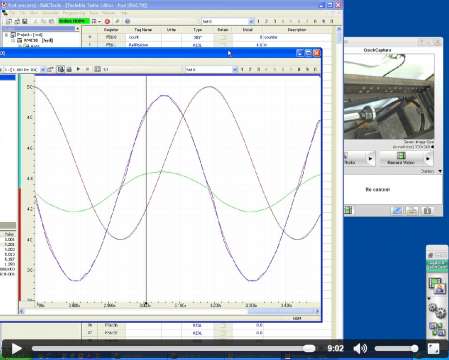The image size is (449, 360).
Task: Toggle the Retain checkbox in the count row
Action: click(223, 37)
